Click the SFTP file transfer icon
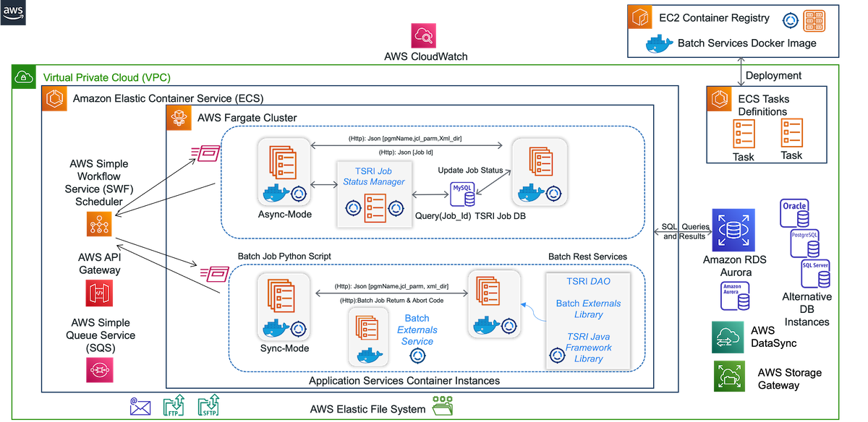 tap(208, 406)
